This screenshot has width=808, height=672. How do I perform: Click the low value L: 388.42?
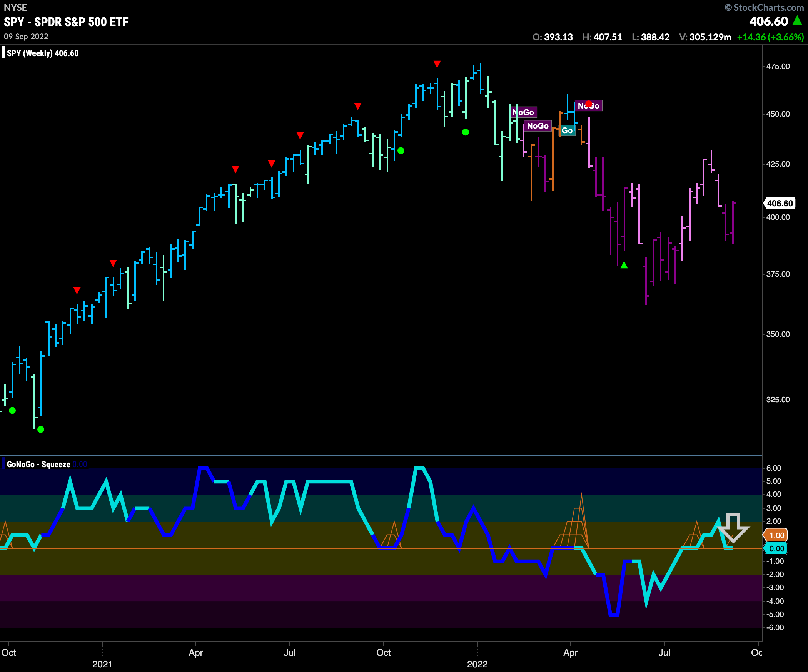[651, 37]
